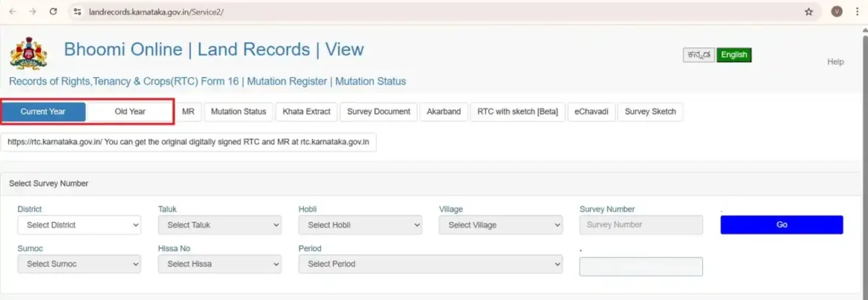Image resolution: width=868 pixels, height=300 pixels.
Task: Click the blue Go button
Action: (x=781, y=225)
